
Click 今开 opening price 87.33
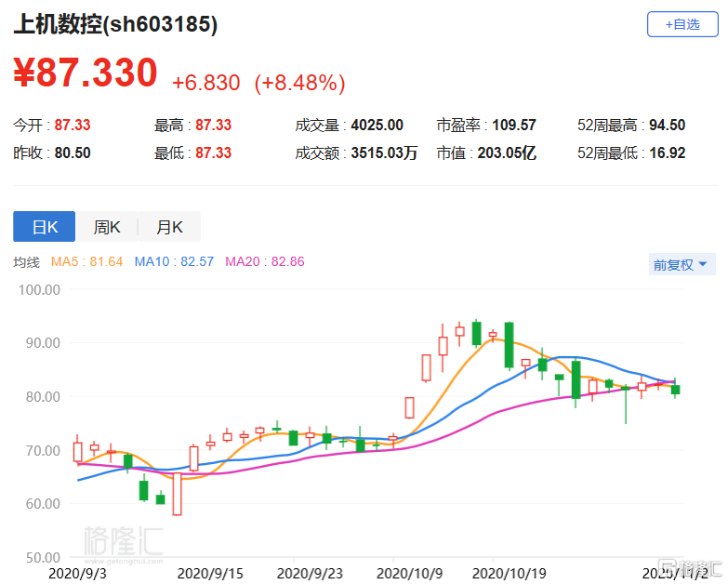pos(73,125)
